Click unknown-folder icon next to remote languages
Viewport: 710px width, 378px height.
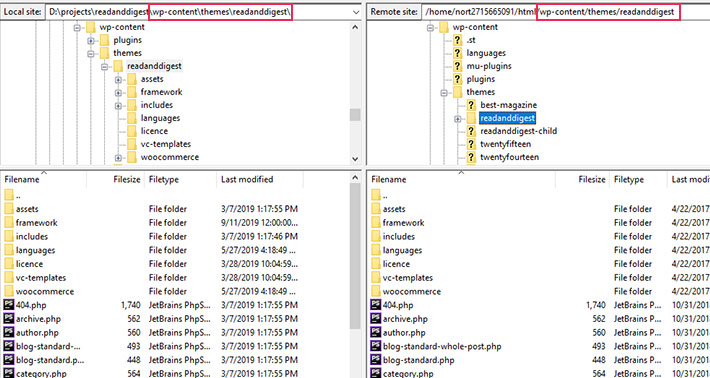458,53
